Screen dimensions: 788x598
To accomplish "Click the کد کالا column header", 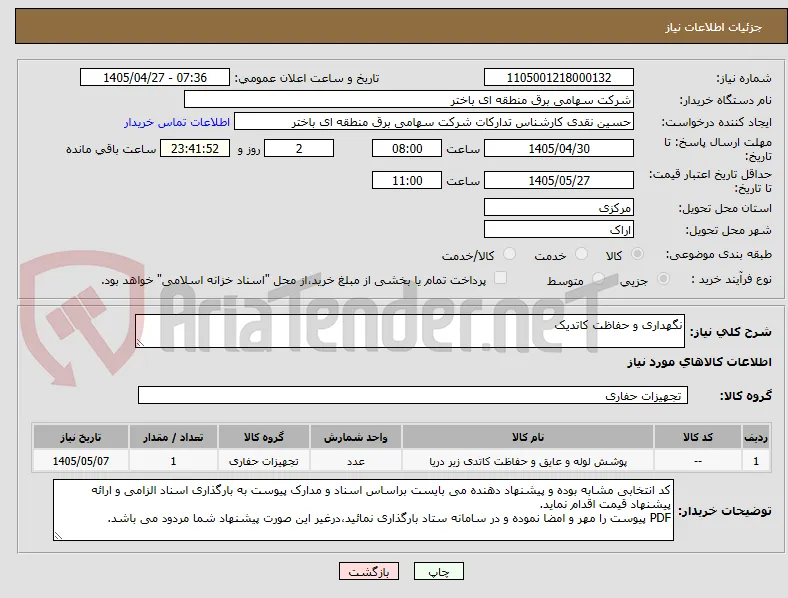I will [698, 437].
